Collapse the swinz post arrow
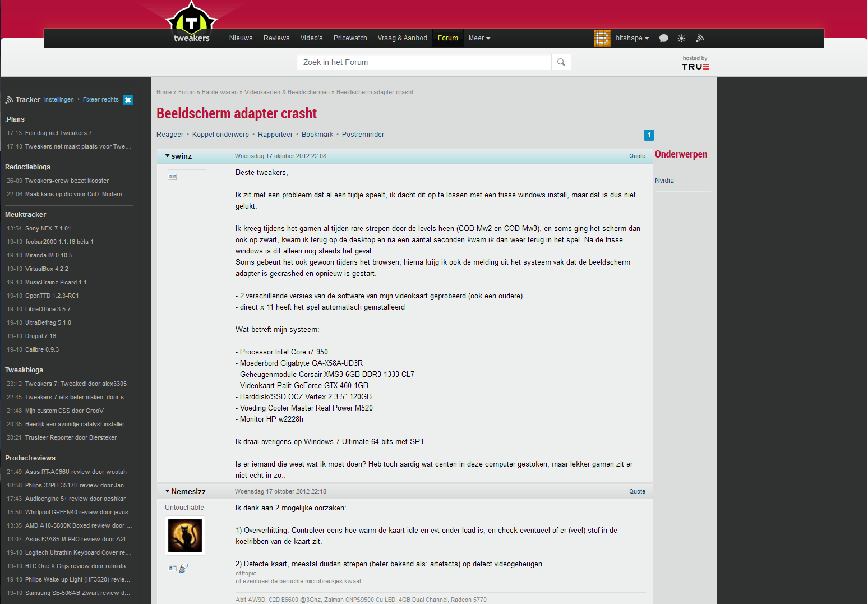 pos(167,156)
